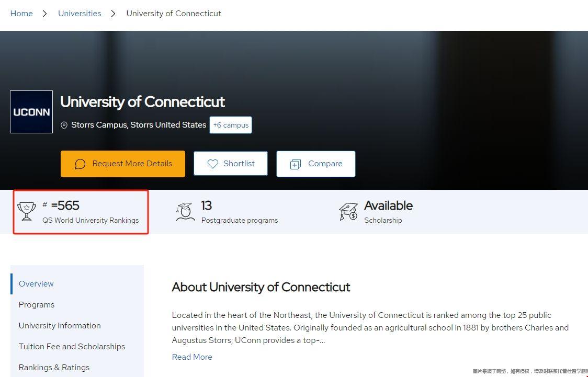Open the Programs sidebar section
Image resolution: width=588 pixels, height=377 pixels.
click(37, 305)
